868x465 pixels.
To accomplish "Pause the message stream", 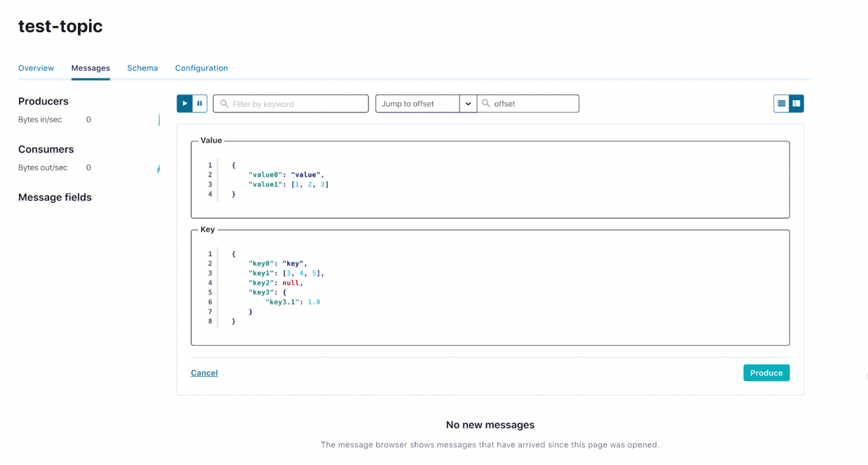I will coord(199,103).
